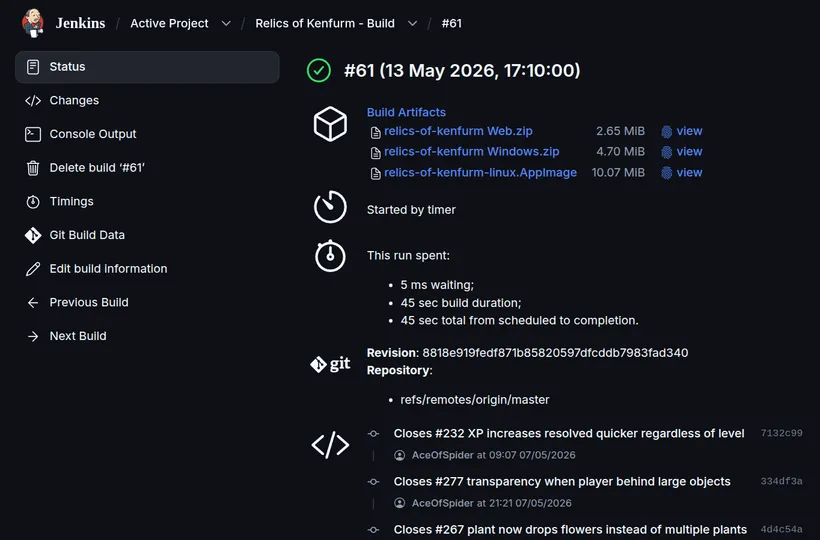Click the #61 breadcrumb

click(x=451, y=24)
